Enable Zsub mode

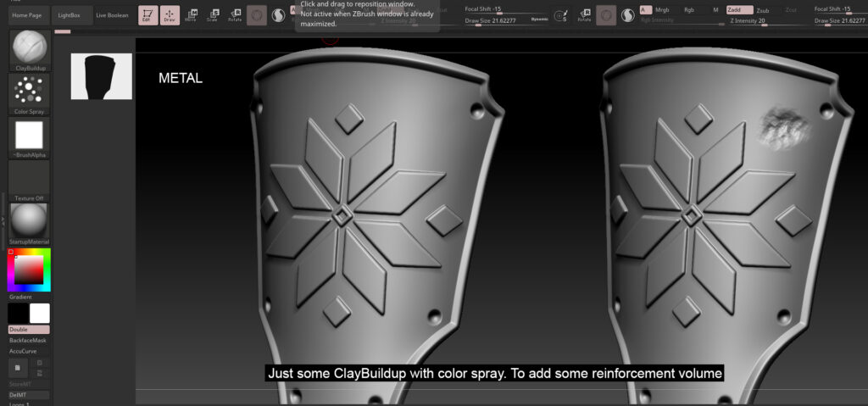pos(763,10)
